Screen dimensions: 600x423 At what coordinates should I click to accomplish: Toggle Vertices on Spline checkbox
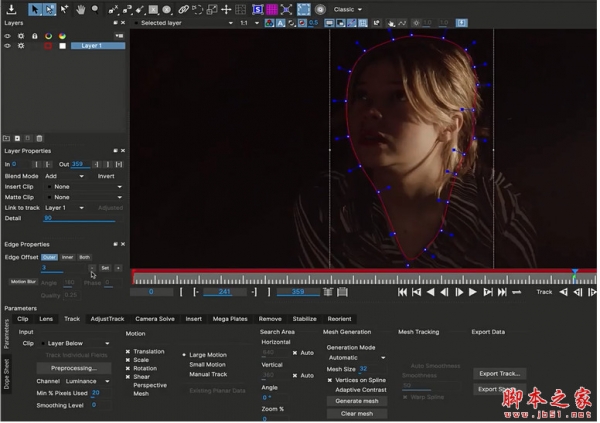[x=330, y=381]
